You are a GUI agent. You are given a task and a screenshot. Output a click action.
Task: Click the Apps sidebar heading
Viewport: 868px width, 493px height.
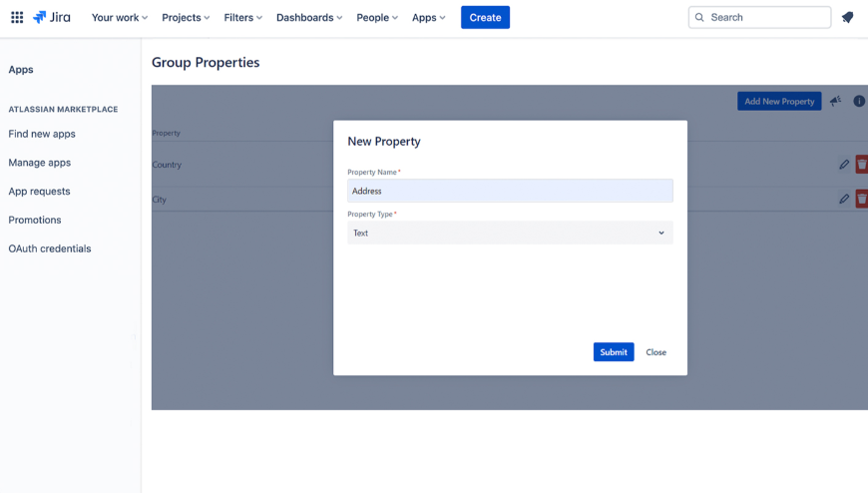point(21,69)
